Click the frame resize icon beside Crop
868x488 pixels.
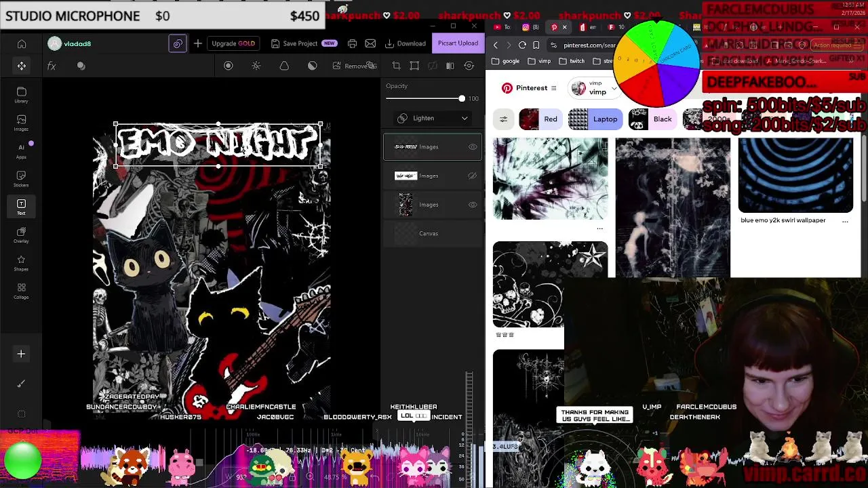414,66
